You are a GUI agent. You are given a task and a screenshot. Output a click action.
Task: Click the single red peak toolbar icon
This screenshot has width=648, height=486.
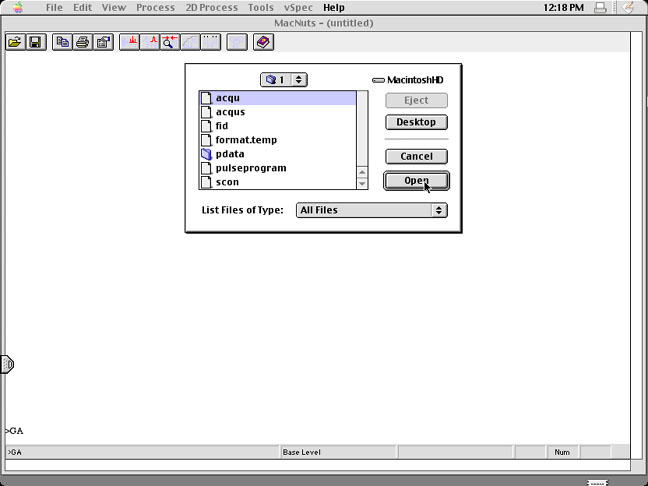coord(150,42)
